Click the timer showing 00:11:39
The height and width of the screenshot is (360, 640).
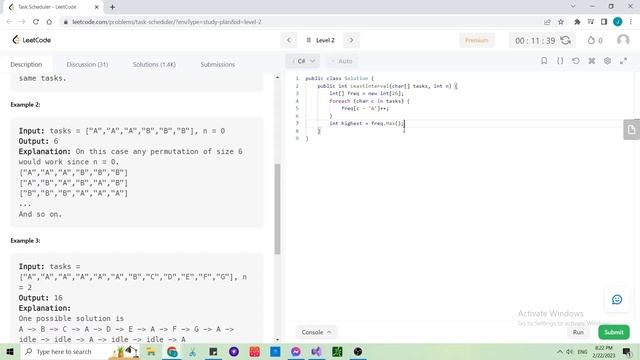click(x=535, y=40)
